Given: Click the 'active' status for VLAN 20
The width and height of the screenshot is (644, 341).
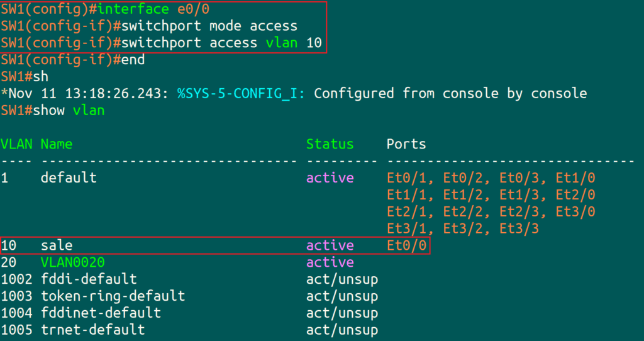Looking at the screenshot, I should (330, 262).
